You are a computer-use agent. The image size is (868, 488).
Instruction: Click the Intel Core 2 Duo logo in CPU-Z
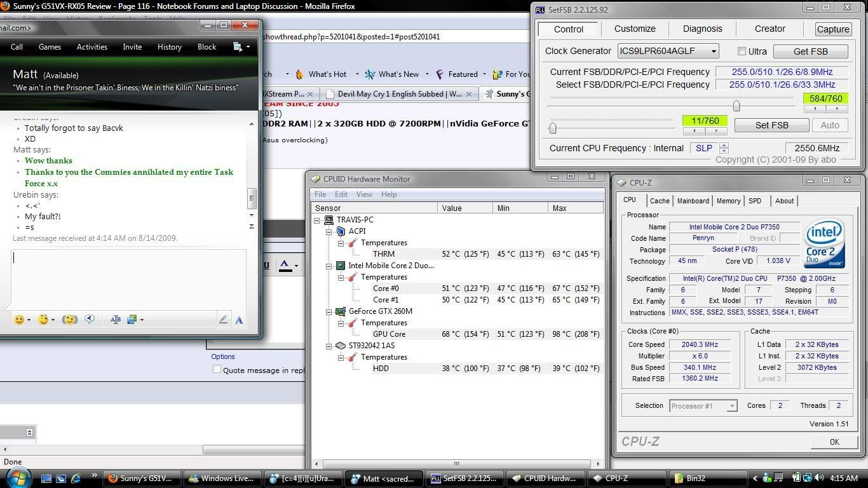pos(825,244)
